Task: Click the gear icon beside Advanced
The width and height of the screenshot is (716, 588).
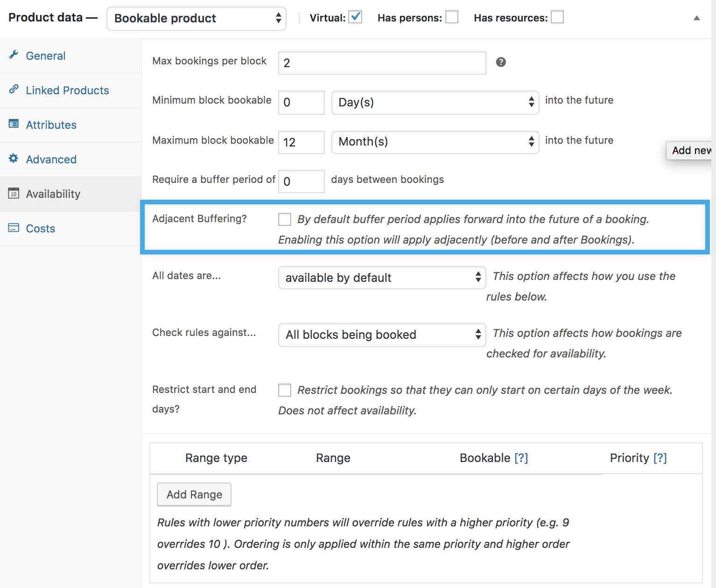Action: [x=14, y=159]
